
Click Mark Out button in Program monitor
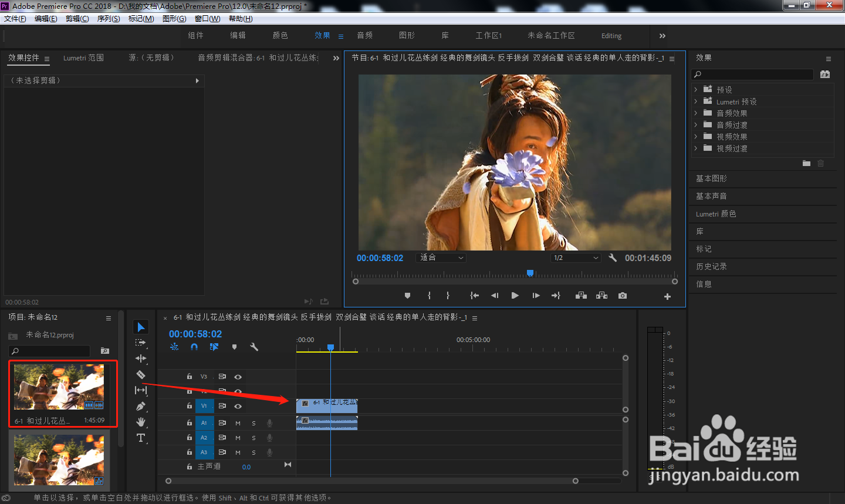click(448, 296)
